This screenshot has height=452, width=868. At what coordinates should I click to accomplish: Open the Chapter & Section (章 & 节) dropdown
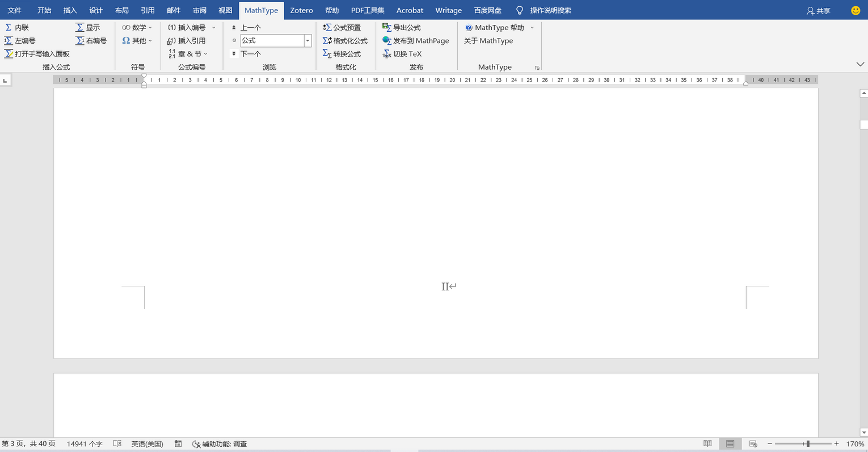pyautogui.click(x=188, y=54)
